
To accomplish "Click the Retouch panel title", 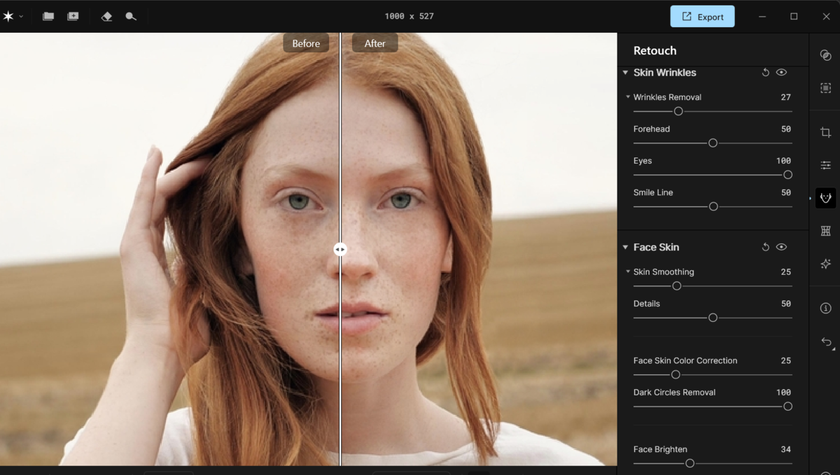I will 655,51.
